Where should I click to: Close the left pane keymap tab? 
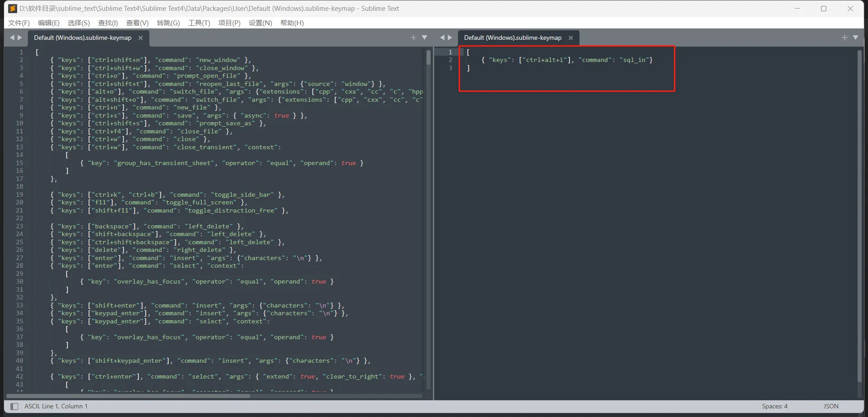click(x=141, y=38)
